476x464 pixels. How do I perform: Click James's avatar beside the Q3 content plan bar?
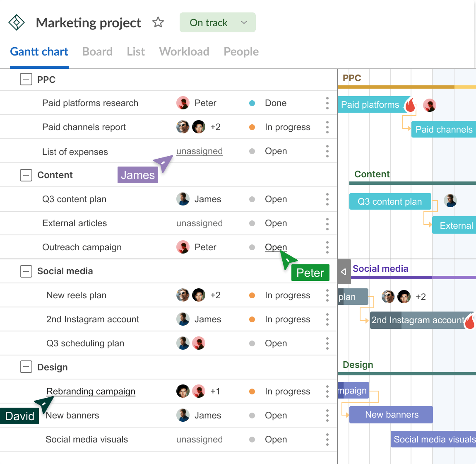[450, 201]
